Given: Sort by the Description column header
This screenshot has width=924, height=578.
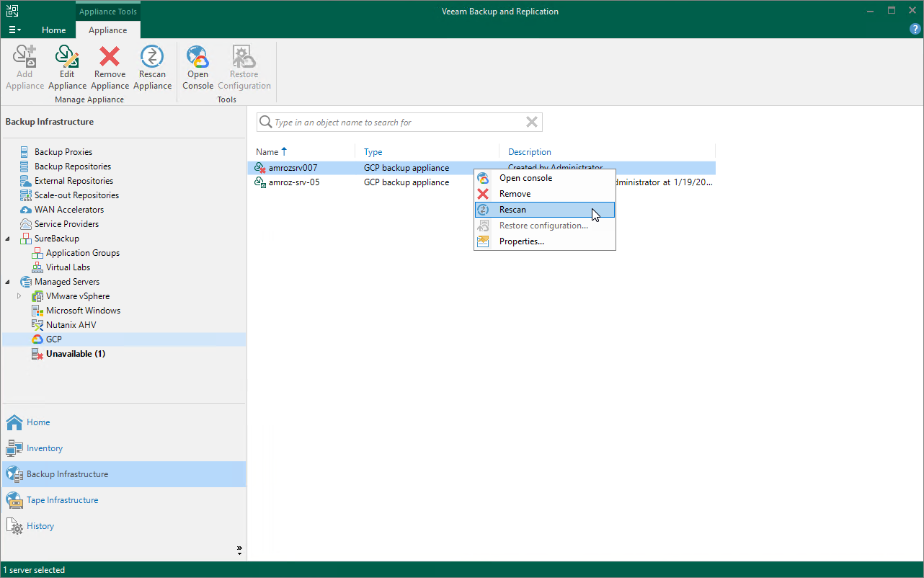Looking at the screenshot, I should [530, 152].
